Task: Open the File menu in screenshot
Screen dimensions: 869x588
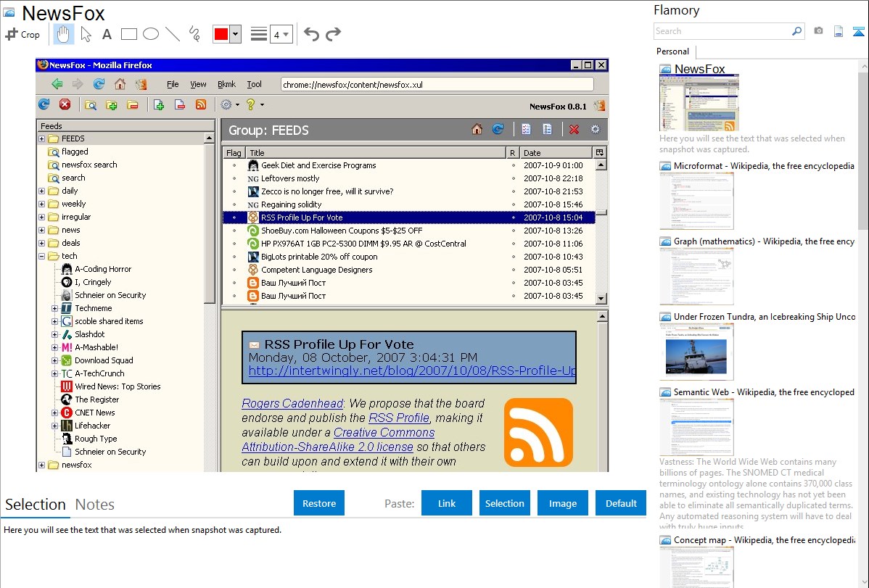Action: [173, 84]
